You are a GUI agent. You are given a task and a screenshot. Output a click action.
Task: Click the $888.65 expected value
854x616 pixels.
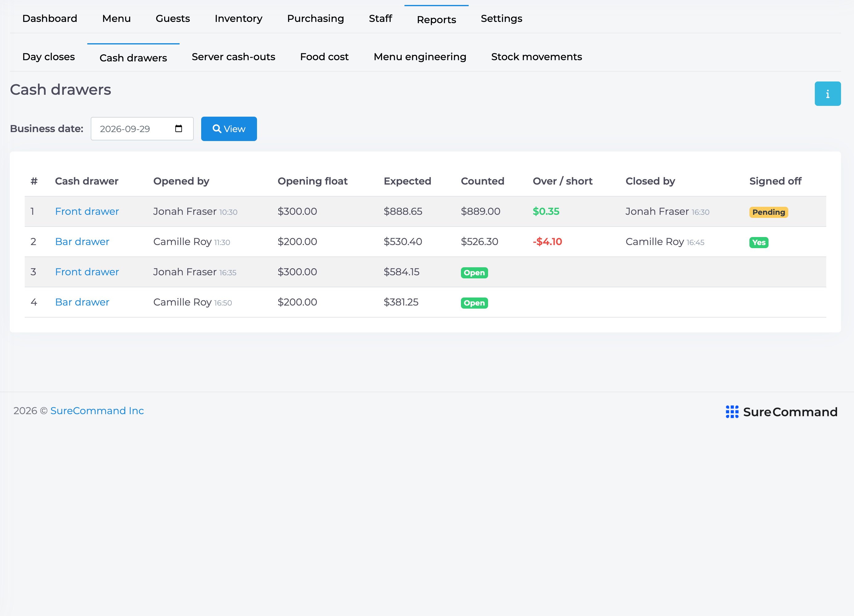coord(403,211)
